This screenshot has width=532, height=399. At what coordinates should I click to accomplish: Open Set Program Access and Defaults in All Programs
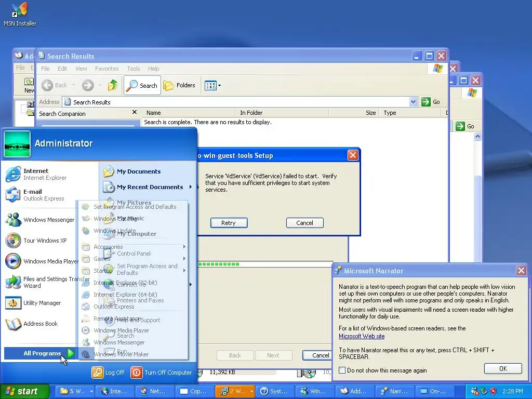pos(134,207)
